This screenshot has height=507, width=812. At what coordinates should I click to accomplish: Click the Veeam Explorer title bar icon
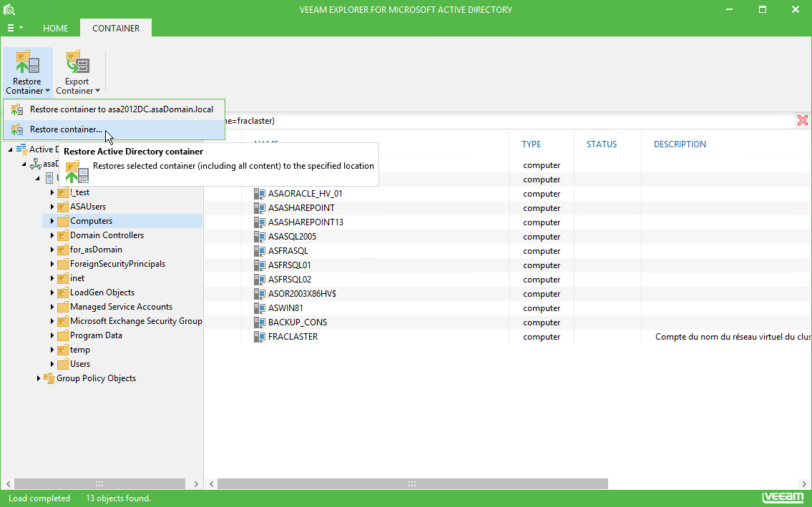(x=9, y=9)
